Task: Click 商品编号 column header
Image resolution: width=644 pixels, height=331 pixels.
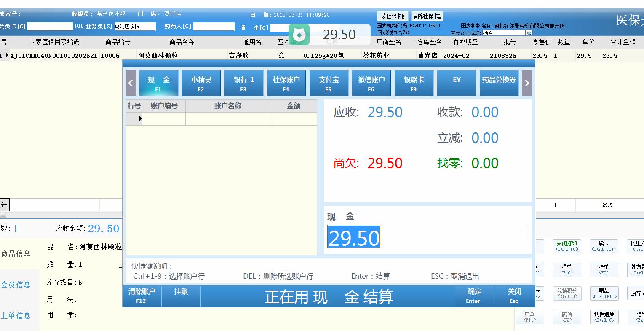Action: click(x=118, y=42)
